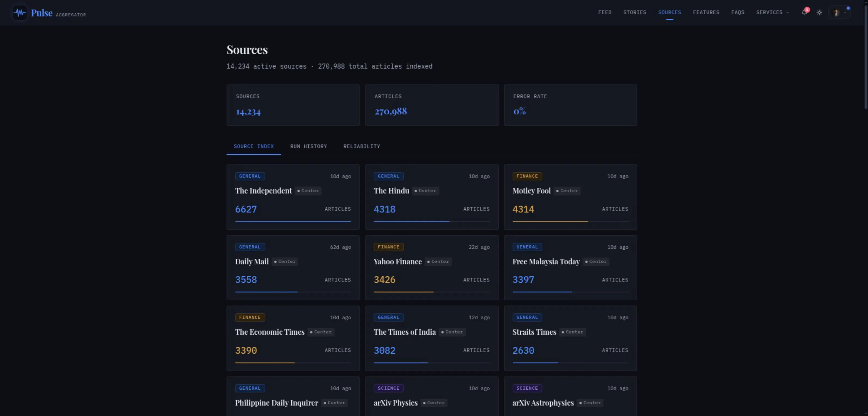
Task: Click the 3397 article count
Action: [523, 280]
